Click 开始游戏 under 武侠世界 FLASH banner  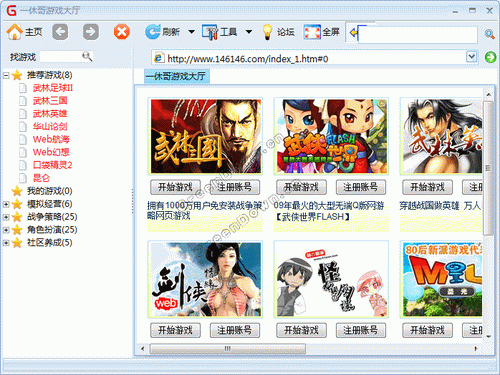tap(301, 187)
